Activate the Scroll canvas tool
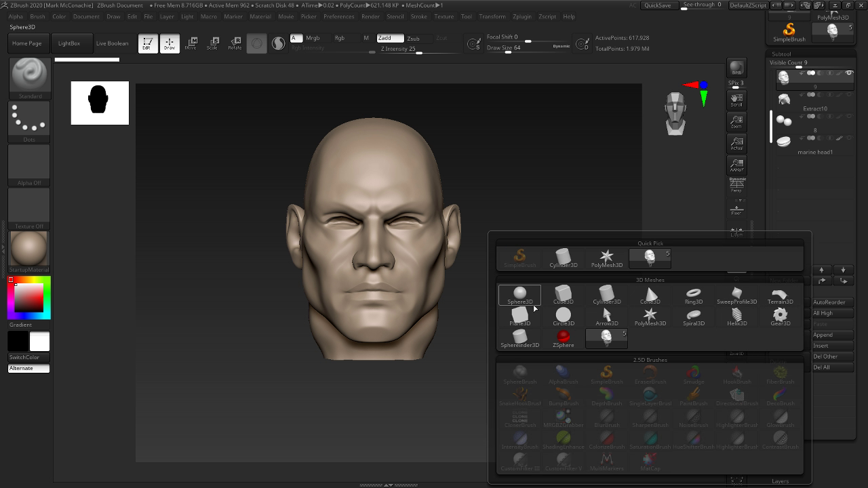Viewport: 868px width, 488px height. click(x=736, y=100)
